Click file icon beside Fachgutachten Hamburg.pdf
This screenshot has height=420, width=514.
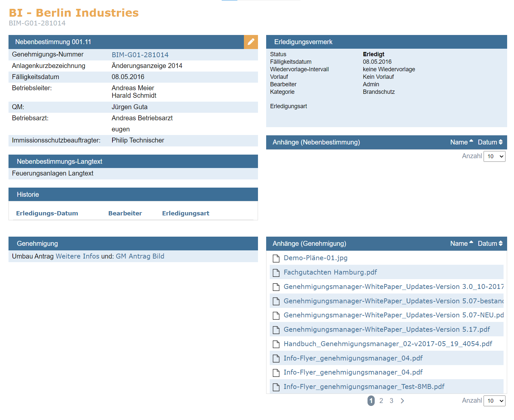tap(276, 273)
